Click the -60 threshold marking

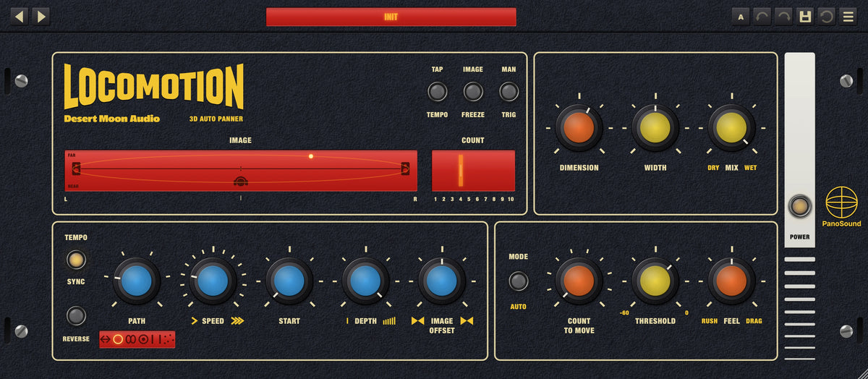[x=624, y=312]
